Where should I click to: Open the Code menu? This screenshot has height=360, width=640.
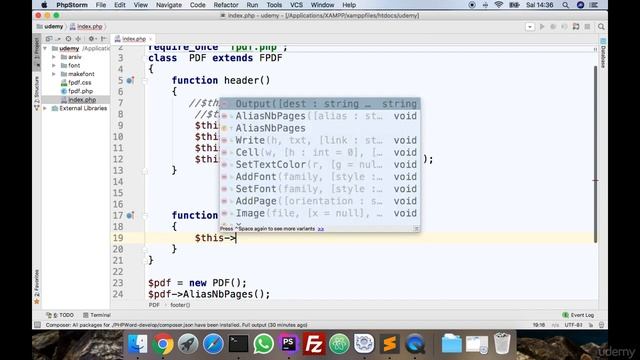tap(198, 5)
